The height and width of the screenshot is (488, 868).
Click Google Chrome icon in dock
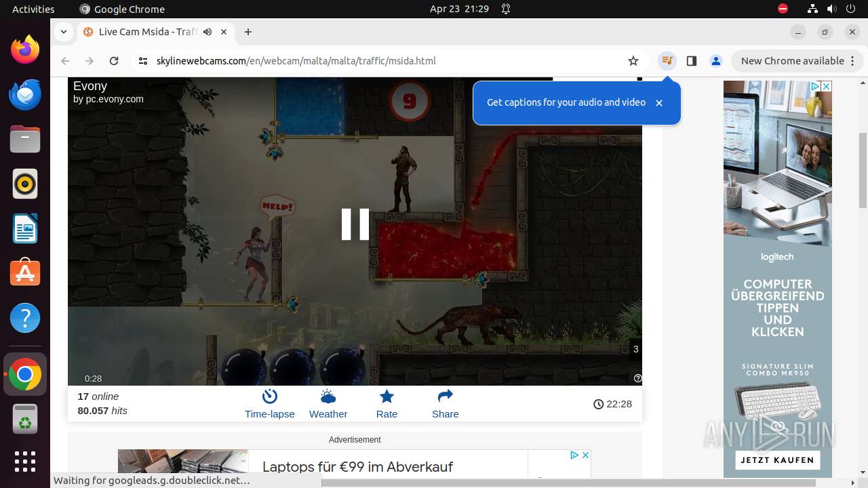(x=25, y=374)
